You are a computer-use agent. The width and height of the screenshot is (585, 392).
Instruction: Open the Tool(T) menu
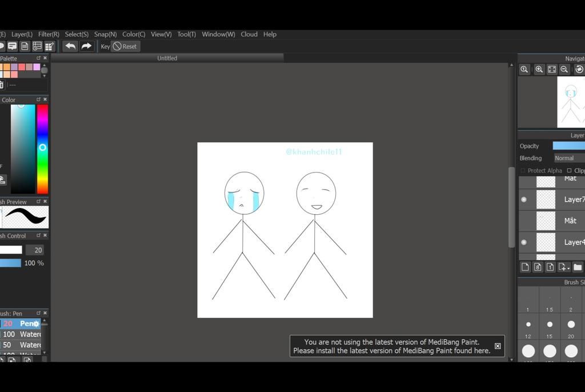187,34
